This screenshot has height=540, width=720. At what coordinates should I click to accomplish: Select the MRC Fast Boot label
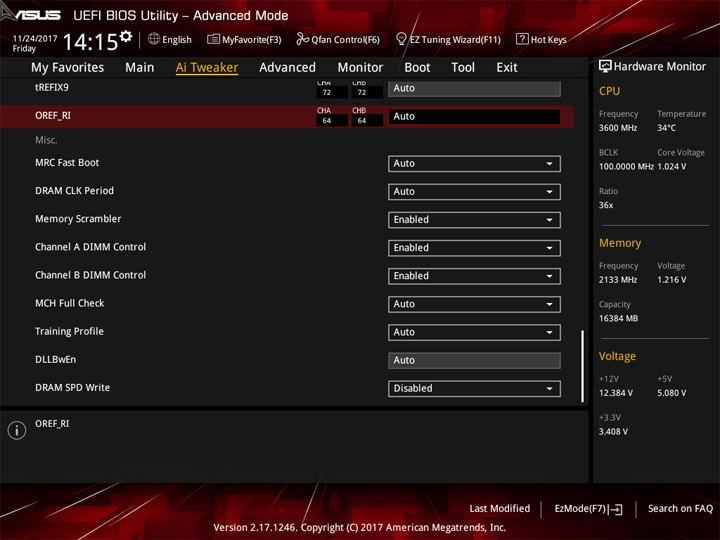(67, 163)
